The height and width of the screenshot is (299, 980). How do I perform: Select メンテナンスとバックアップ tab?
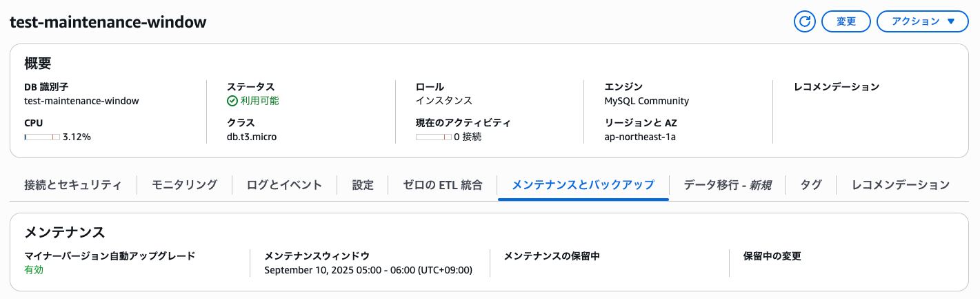point(583,185)
